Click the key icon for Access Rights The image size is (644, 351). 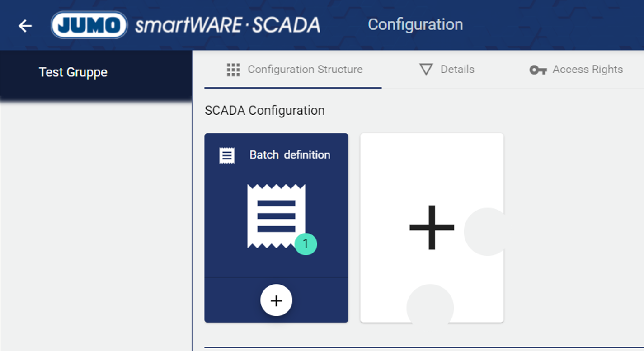tap(538, 70)
